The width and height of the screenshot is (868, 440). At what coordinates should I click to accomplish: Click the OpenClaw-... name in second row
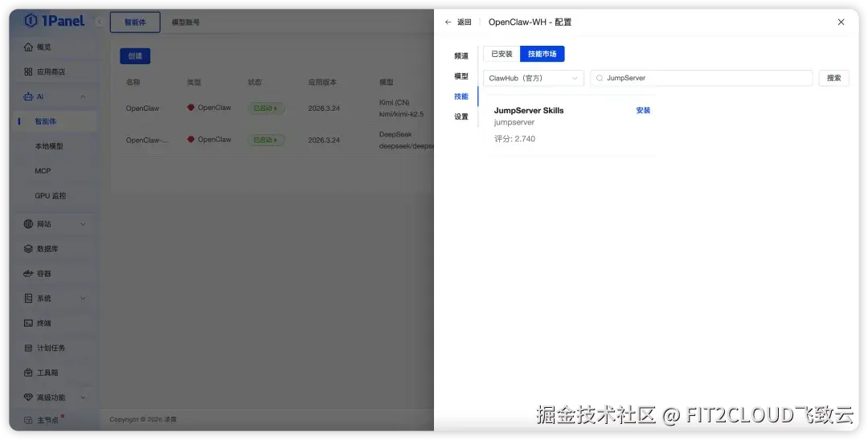pyautogui.click(x=147, y=141)
